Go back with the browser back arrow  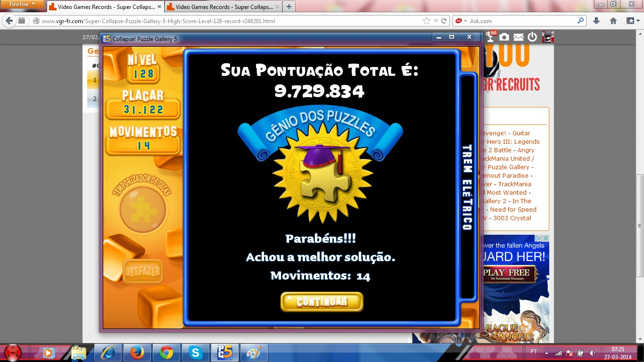pos(9,21)
